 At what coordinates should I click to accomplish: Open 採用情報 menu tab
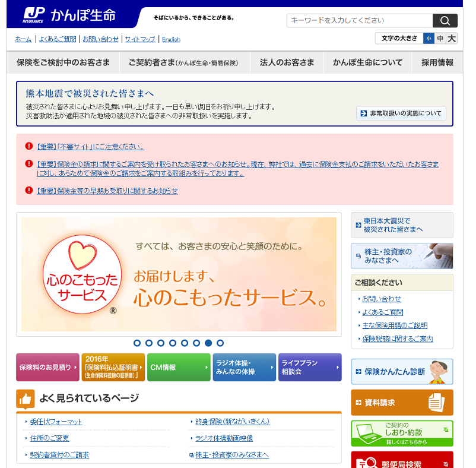437,62
